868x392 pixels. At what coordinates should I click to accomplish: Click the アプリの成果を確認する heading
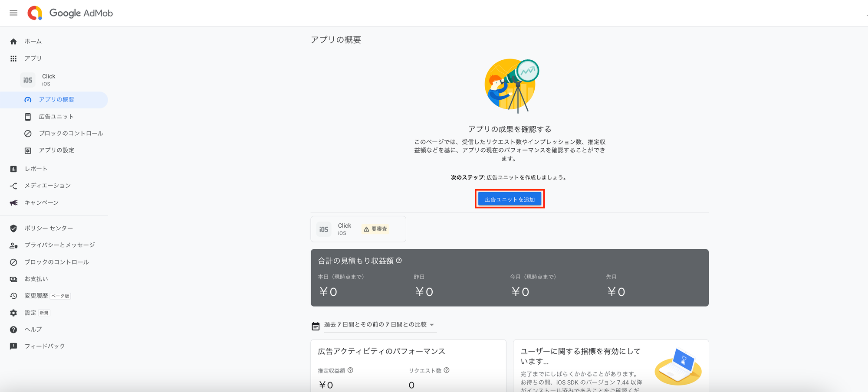pos(510,129)
